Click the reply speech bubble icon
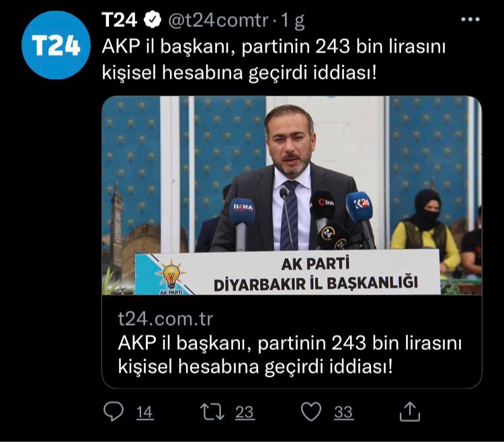This screenshot has width=504, height=442. [114, 412]
